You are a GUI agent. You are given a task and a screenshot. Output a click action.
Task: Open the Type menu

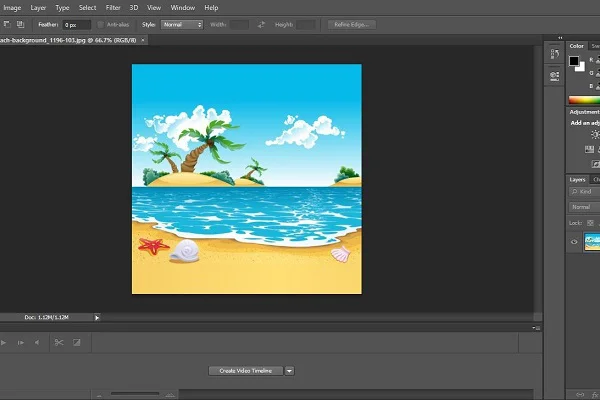[x=62, y=8]
